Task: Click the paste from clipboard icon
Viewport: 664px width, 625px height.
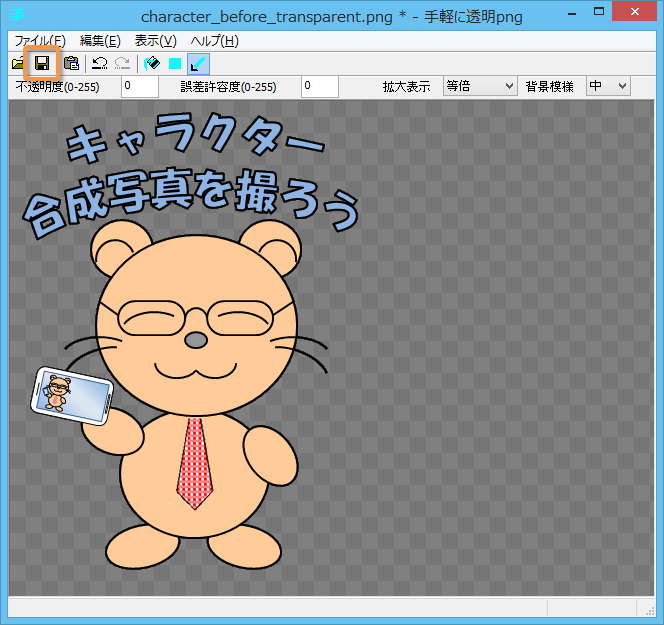Action: click(x=71, y=63)
